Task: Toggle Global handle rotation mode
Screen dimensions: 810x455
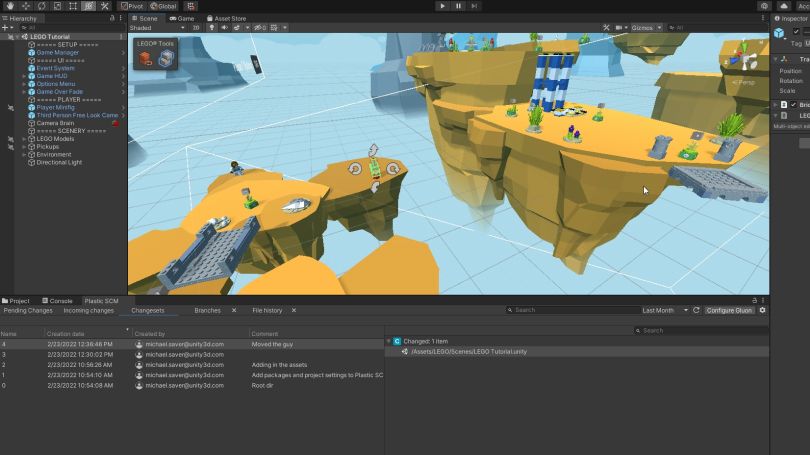Action: tap(163, 6)
